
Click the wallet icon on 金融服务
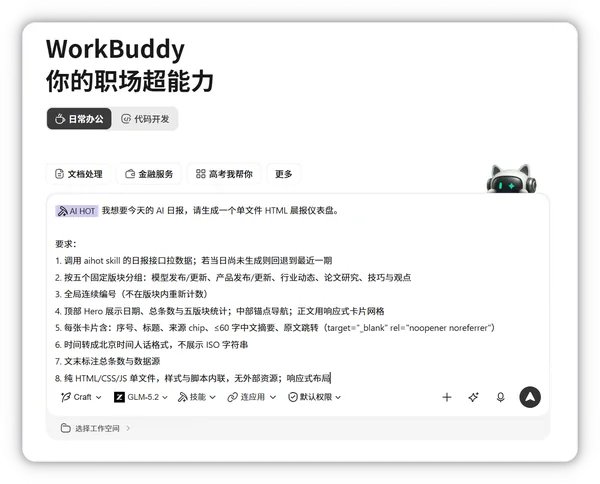[130, 174]
